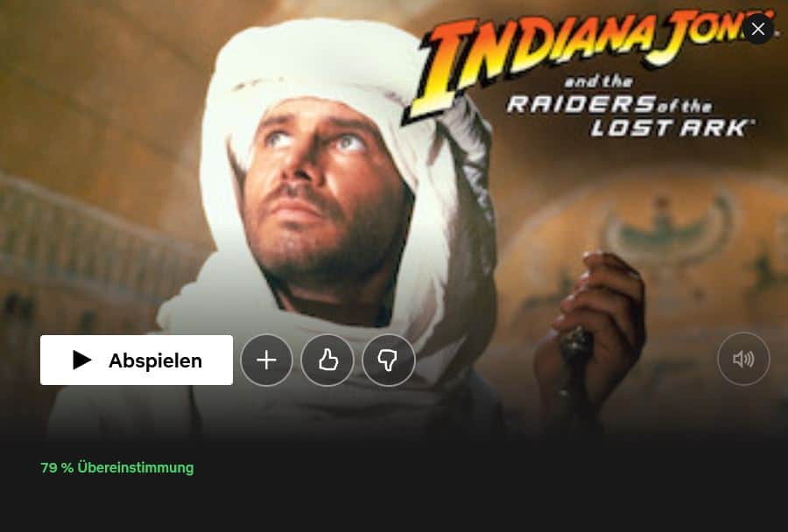Screen dimensions: 788x532
Task: Add the title to My List via plus icon
Action: (x=266, y=360)
